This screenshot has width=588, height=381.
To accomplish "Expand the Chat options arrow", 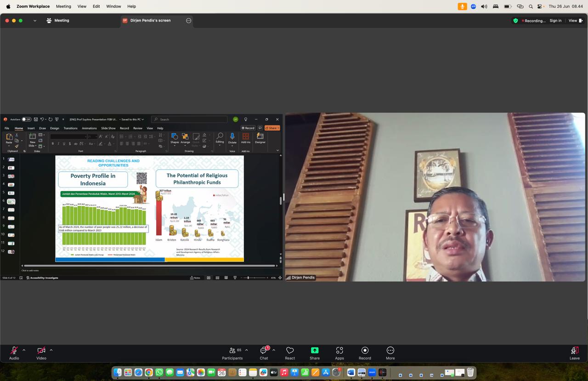I will (x=274, y=350).
